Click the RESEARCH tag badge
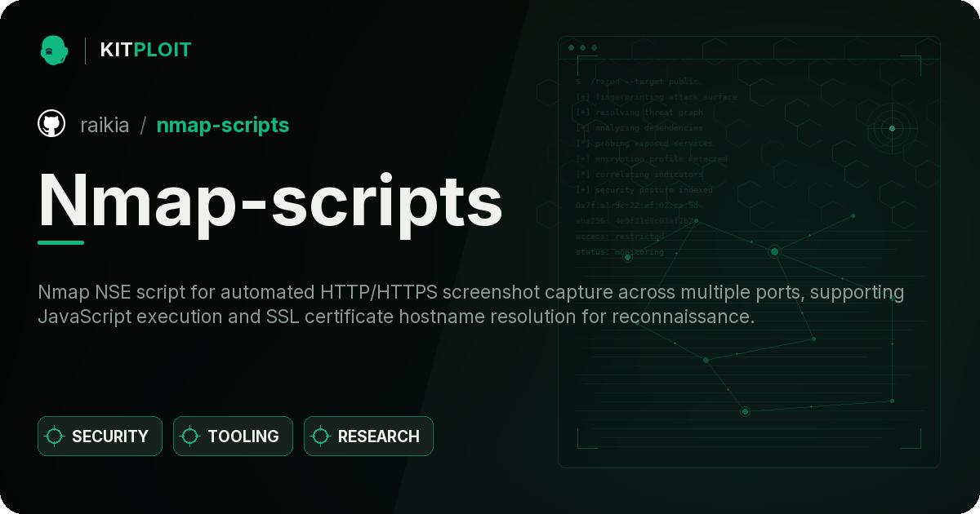This screenshot has width=980, height=514. (x=368, y=436)
